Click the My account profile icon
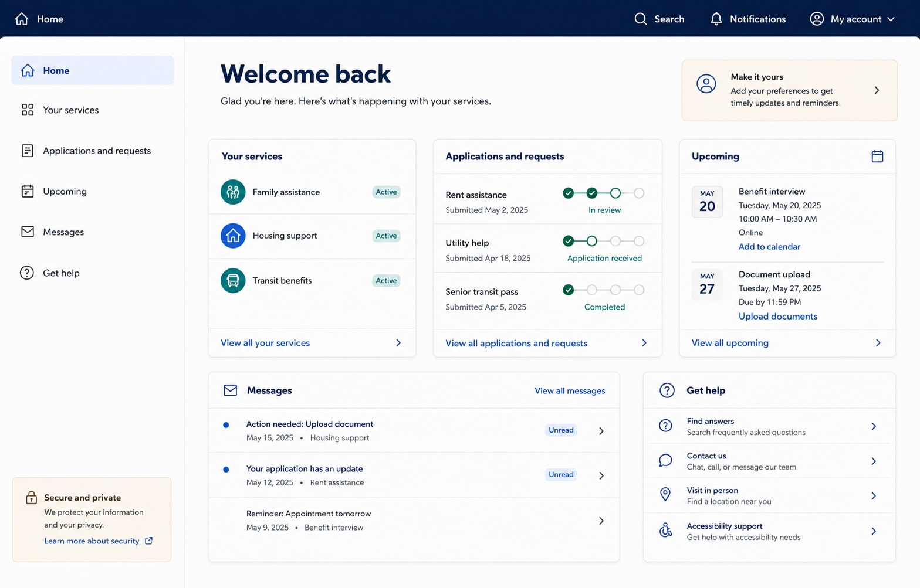The height and width of the screenshot is (588, 920). click(817, 19)
